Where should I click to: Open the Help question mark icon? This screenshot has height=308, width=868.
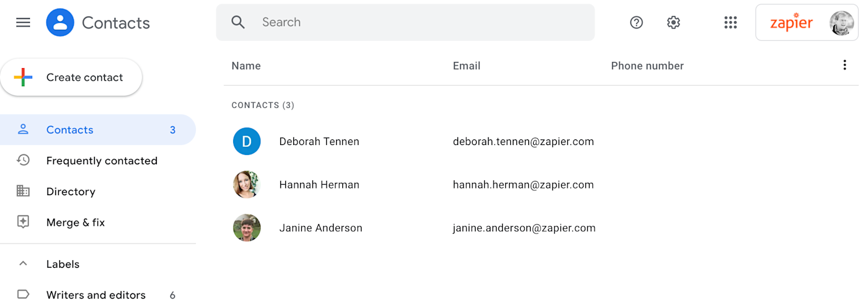(636, 22)
